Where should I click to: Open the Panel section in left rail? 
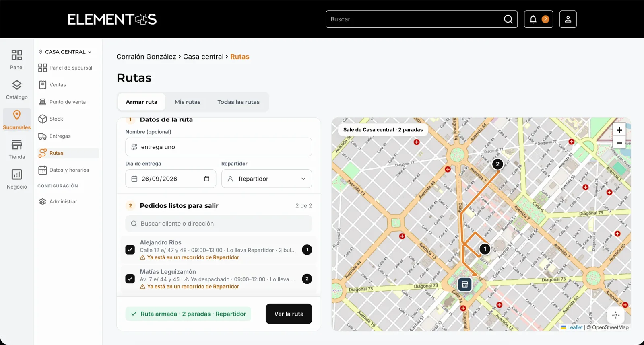17,60
